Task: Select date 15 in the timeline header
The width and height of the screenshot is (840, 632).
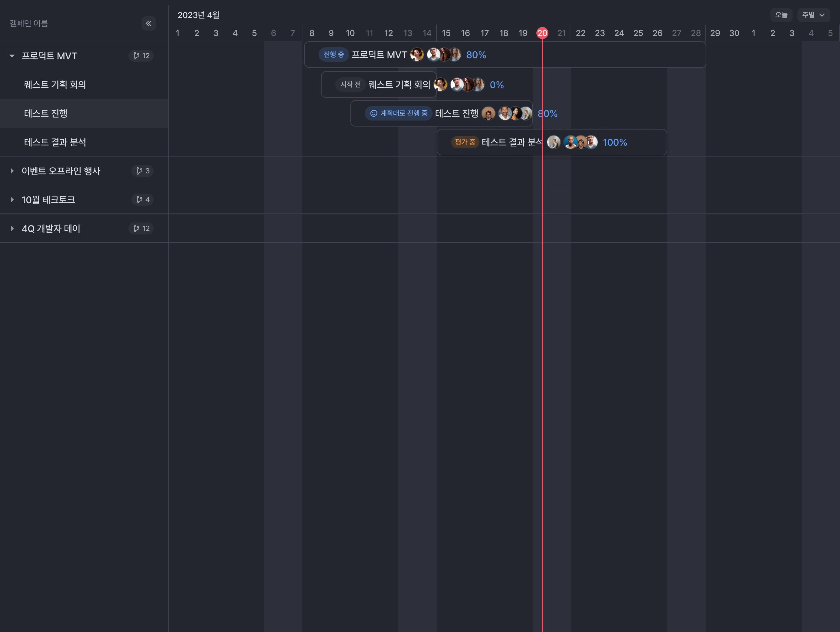Action: (x=446, y=33)
